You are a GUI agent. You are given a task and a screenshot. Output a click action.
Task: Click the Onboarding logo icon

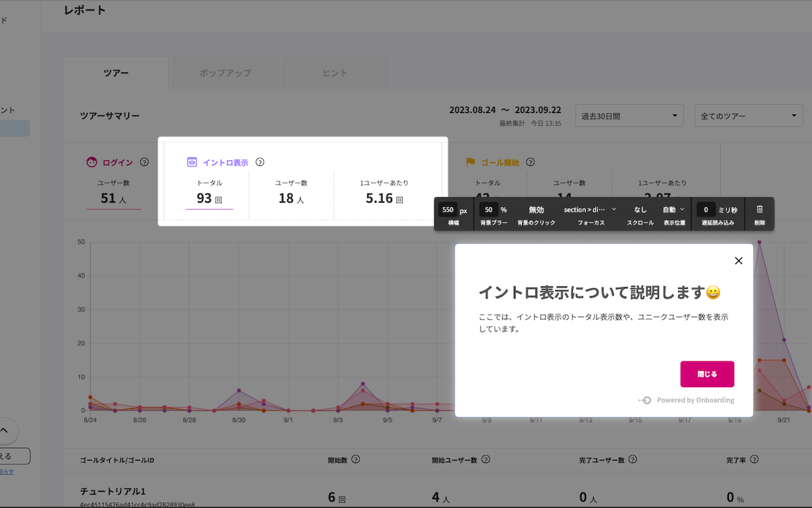[x=645, y=400]
